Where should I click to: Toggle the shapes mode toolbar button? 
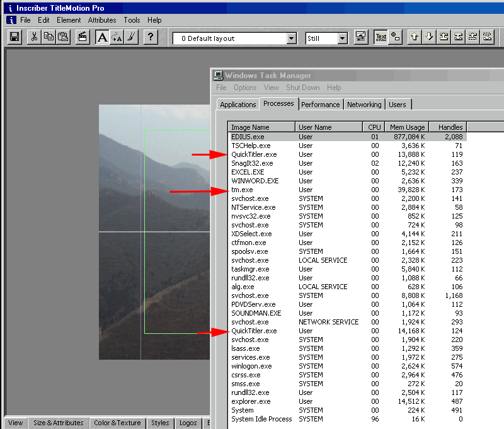pos(396,37)
